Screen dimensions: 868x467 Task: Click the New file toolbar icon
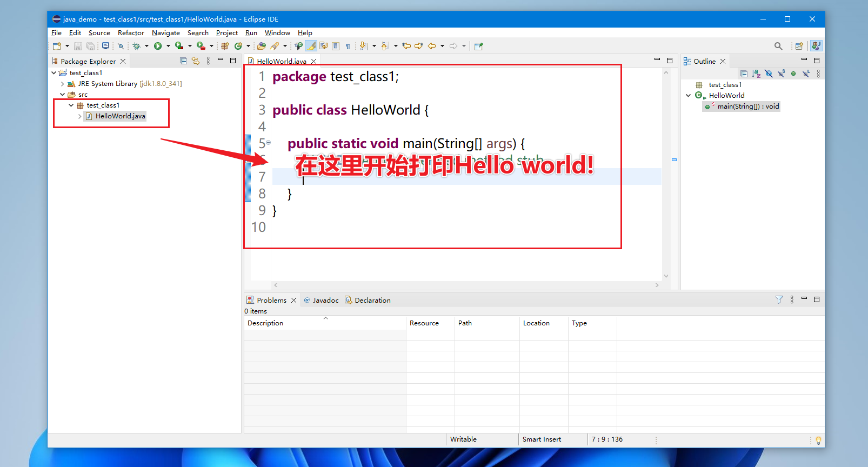pos(57,46)
